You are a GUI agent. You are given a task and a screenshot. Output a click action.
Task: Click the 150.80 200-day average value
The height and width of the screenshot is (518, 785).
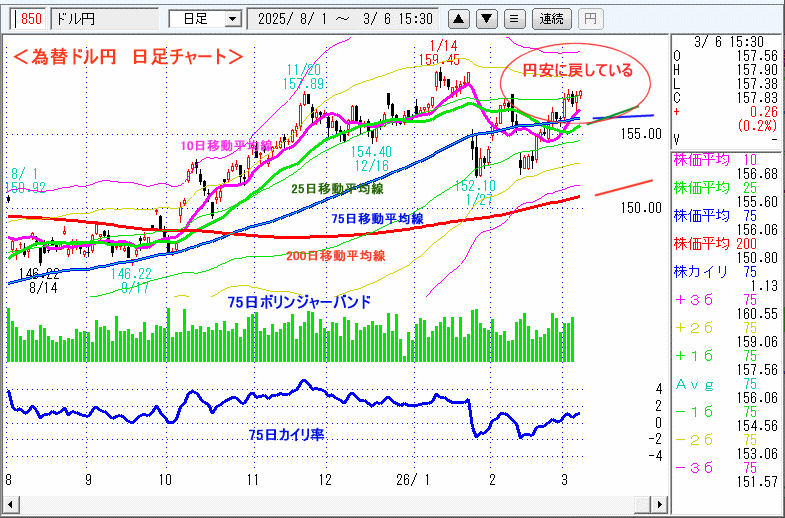click(x=757, y=258)
